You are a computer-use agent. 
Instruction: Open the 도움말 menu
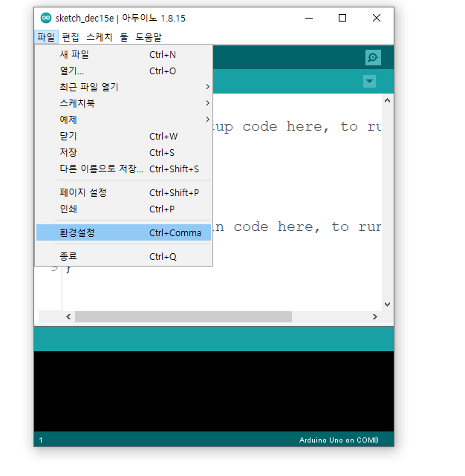point(149,37)
